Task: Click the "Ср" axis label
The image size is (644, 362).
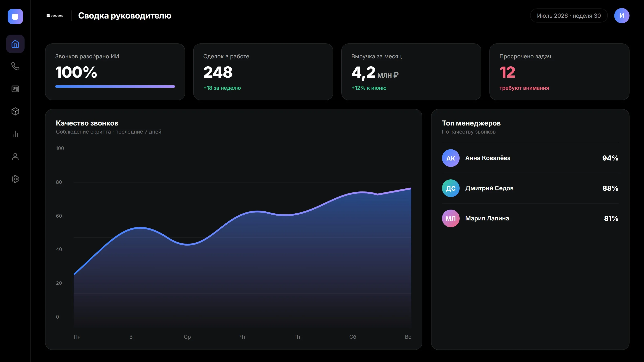Action: [x=187, y=337]
